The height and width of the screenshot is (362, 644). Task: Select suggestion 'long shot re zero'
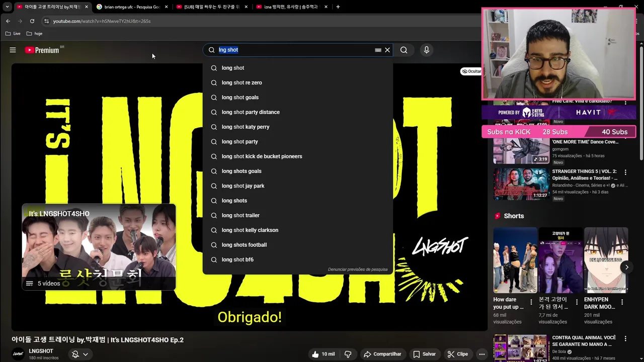pos(298,82)
